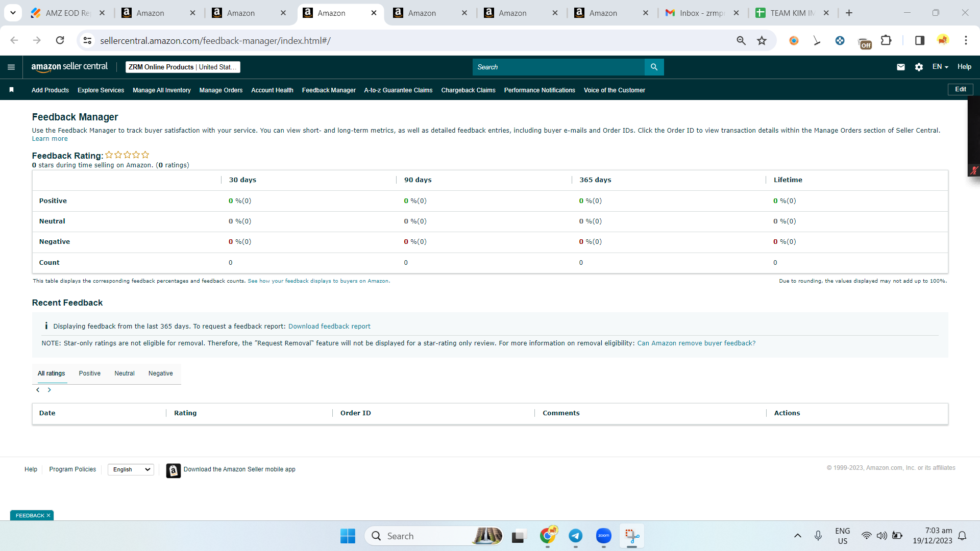980x551 pixels.
Task: Click the Learn more link
Action: click(50, 139)
